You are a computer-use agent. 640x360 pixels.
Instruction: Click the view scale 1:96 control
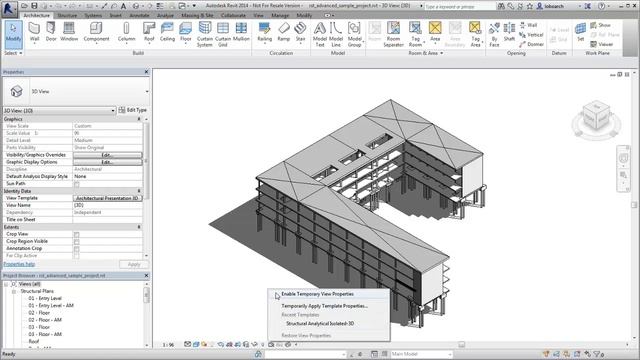pyautogui.click(x=168, y=345)
